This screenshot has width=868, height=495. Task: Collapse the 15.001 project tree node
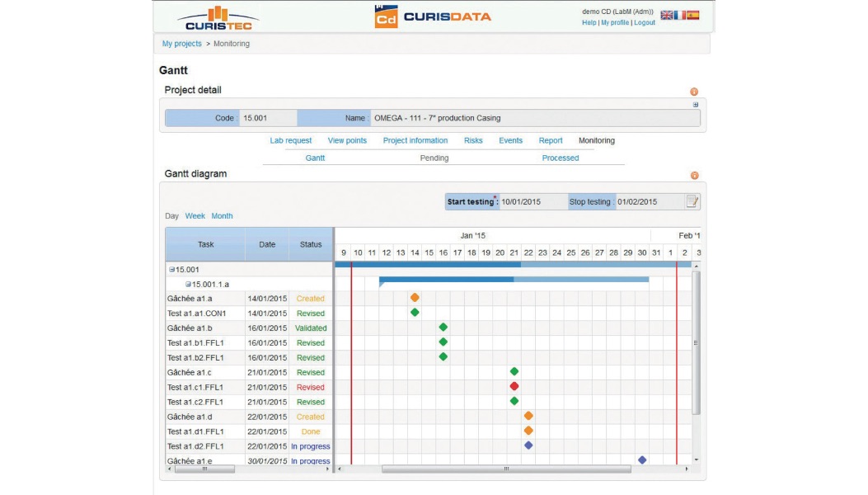click(x=171, y=270)
